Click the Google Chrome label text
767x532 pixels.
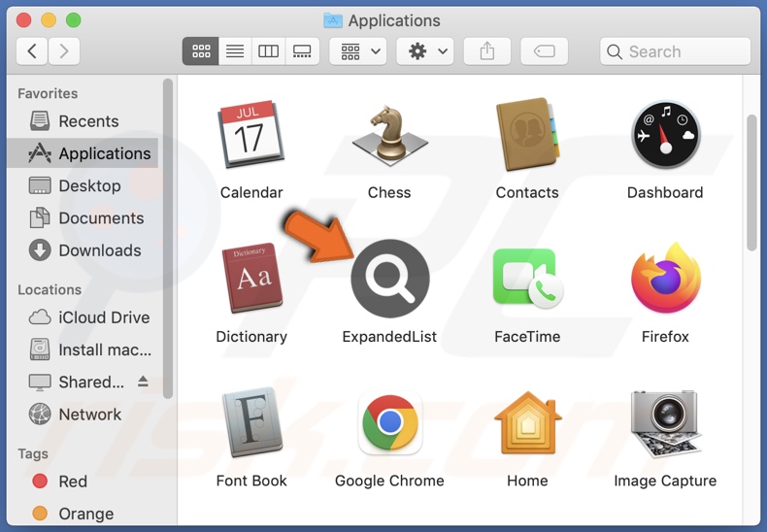coord(389,481)
